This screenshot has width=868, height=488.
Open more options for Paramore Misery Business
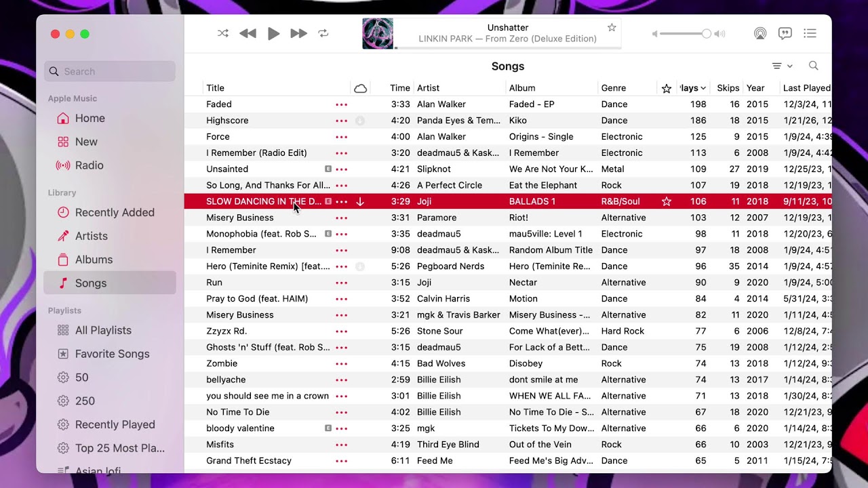[x=341, y=218]
